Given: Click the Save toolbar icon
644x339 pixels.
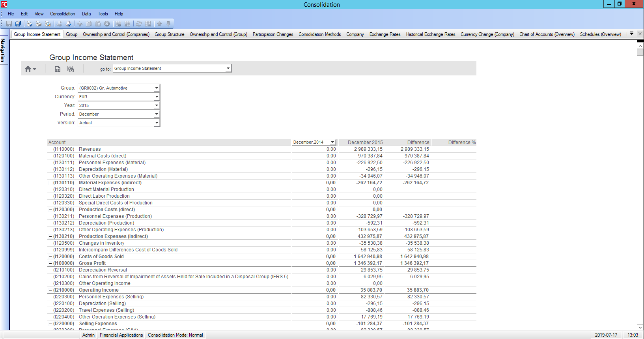Looking at the screenshot, I should (9, 24).
